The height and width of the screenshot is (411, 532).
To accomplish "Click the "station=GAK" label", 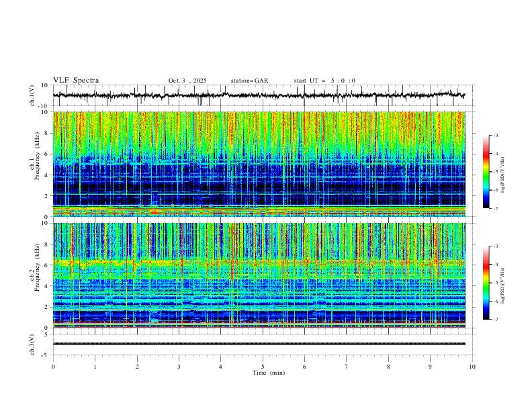I will point(249,81).
